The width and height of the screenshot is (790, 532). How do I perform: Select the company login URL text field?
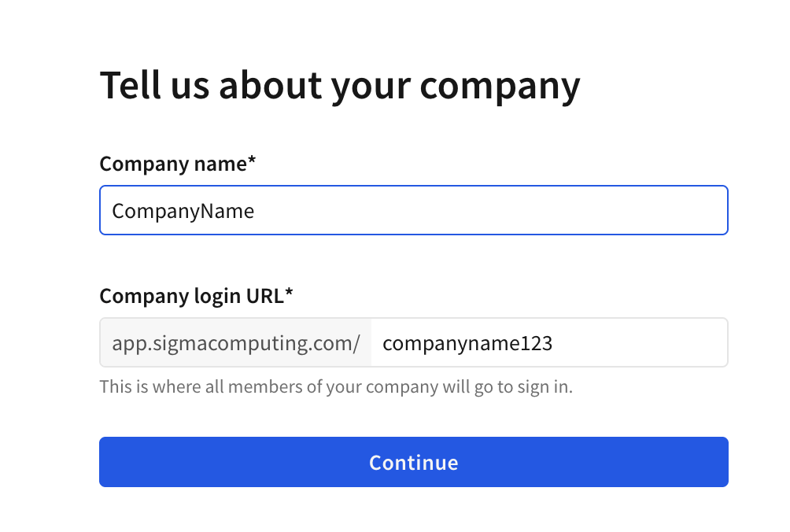549,342
